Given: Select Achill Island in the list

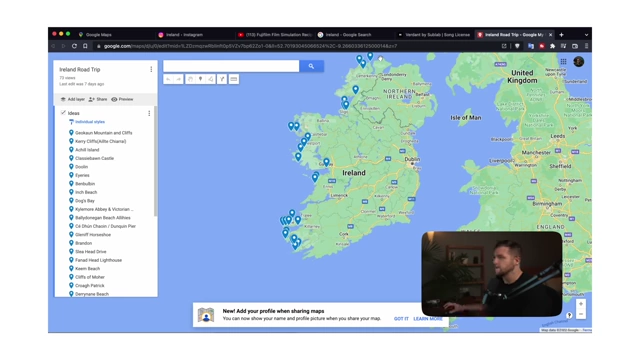Looking at the screenshot, I should (x=87, y=150).
